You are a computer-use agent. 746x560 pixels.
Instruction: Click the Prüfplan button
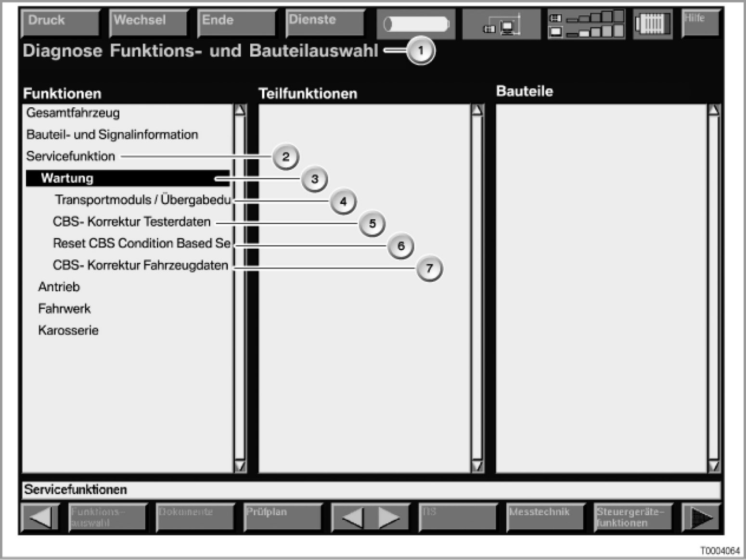[x=283, y=518]
